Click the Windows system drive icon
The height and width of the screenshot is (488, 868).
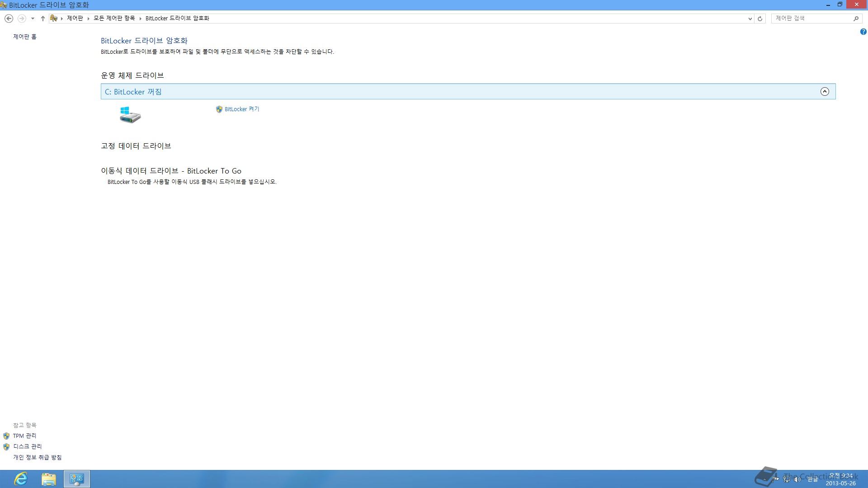130,115
